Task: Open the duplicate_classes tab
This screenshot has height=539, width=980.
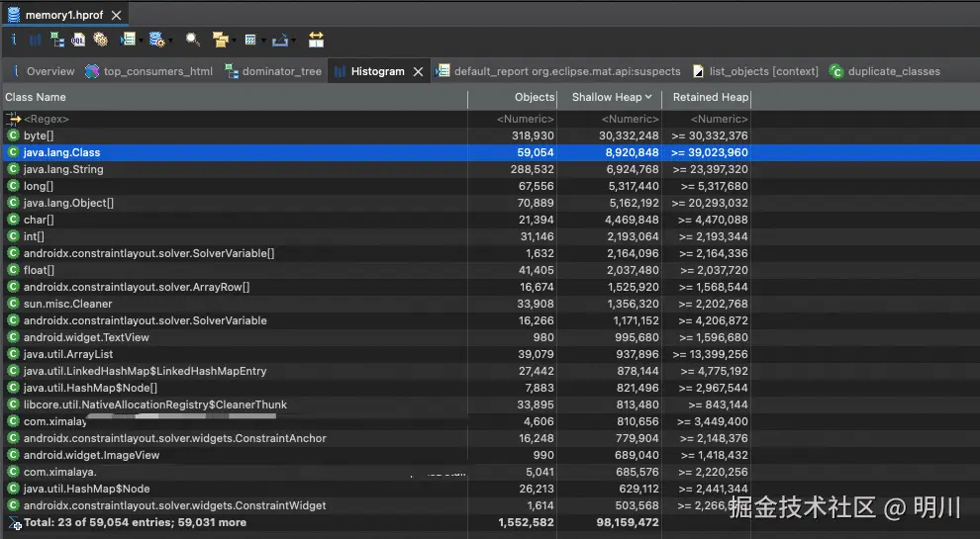Action: point(893,71)
